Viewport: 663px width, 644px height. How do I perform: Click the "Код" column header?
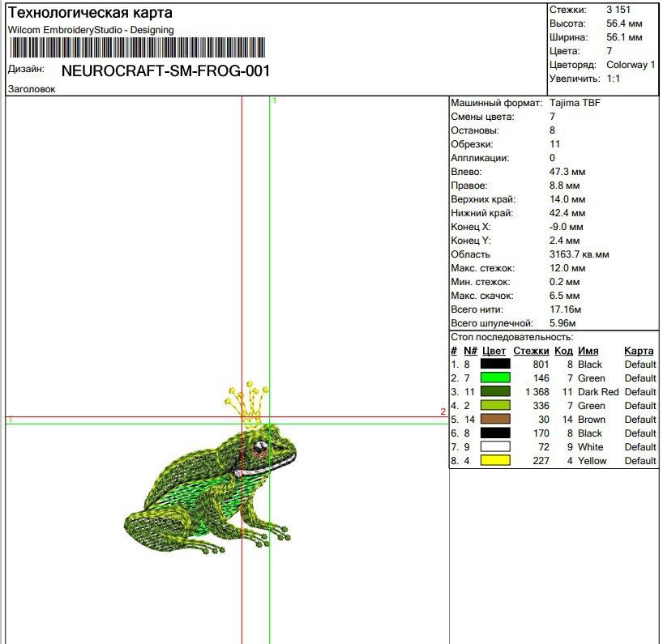tap(563, 351)
